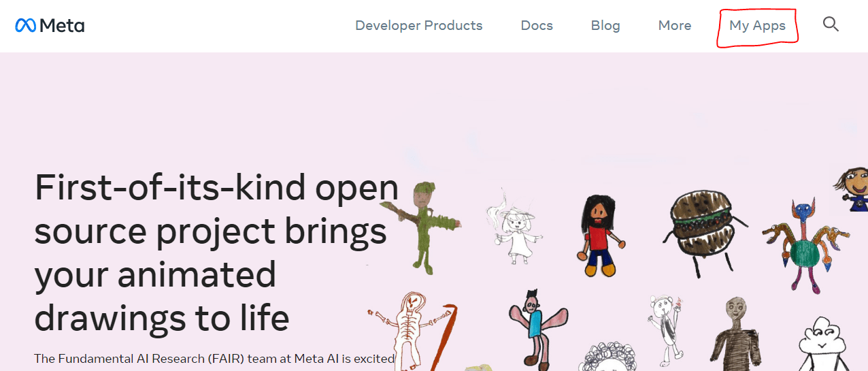
Task: Go to the Docs page
Action: [x=537, y=25]
